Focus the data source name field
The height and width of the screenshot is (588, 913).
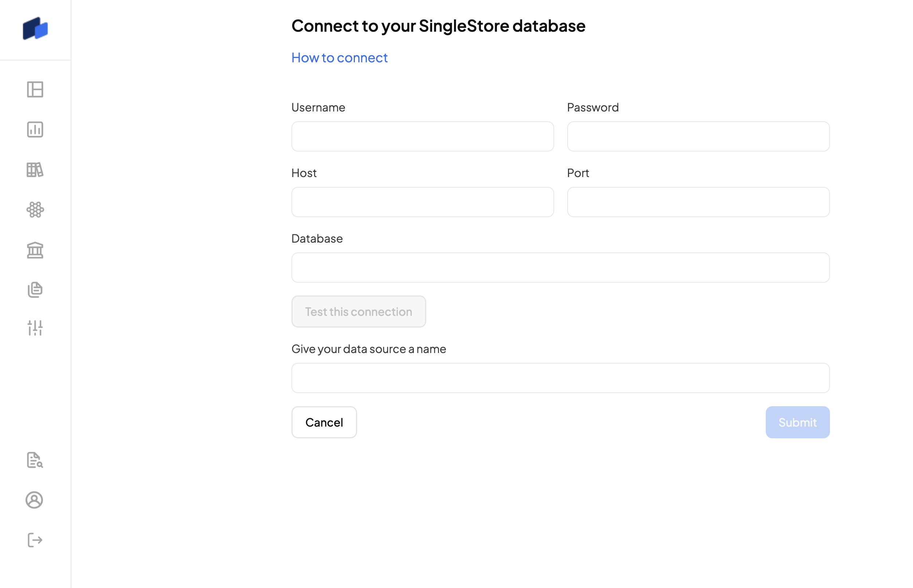tap(560, 378)
